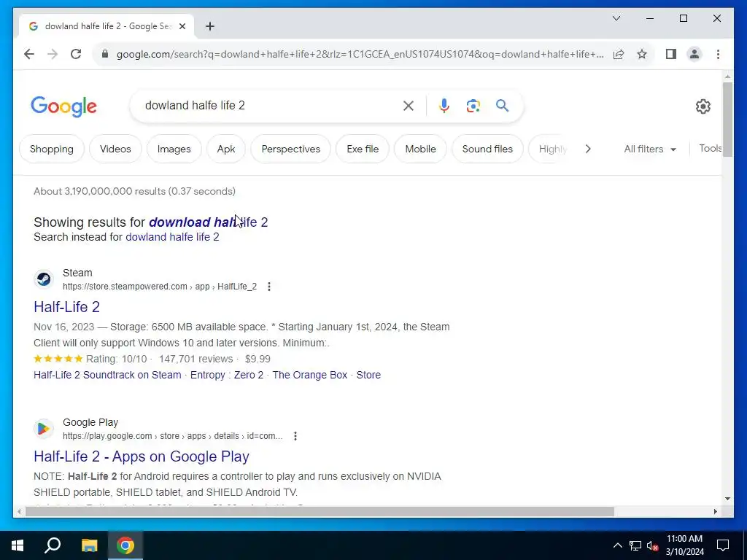Click the browser forward arrow

[53, 54]
